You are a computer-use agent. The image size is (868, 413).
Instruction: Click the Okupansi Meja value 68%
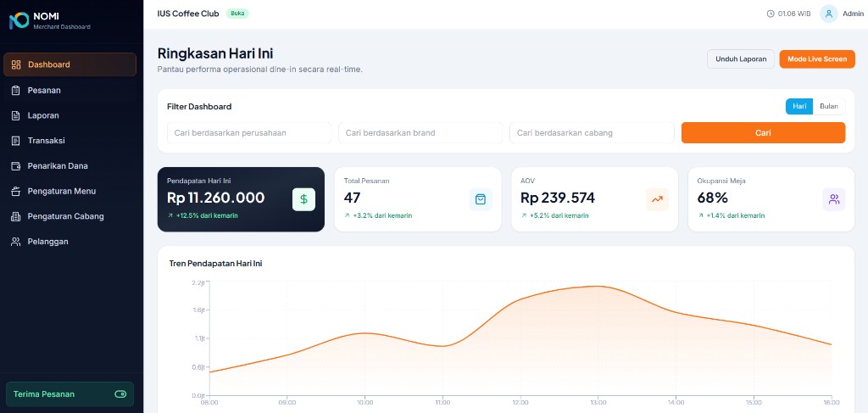coord(713,198)
